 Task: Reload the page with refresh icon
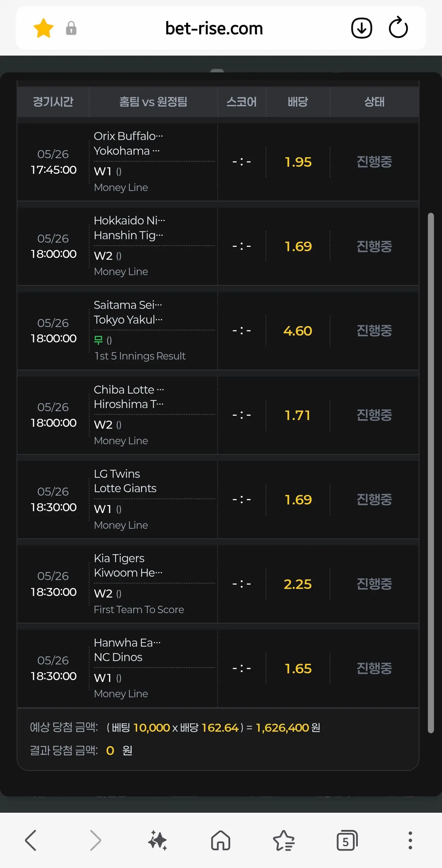tap(398, 28)
